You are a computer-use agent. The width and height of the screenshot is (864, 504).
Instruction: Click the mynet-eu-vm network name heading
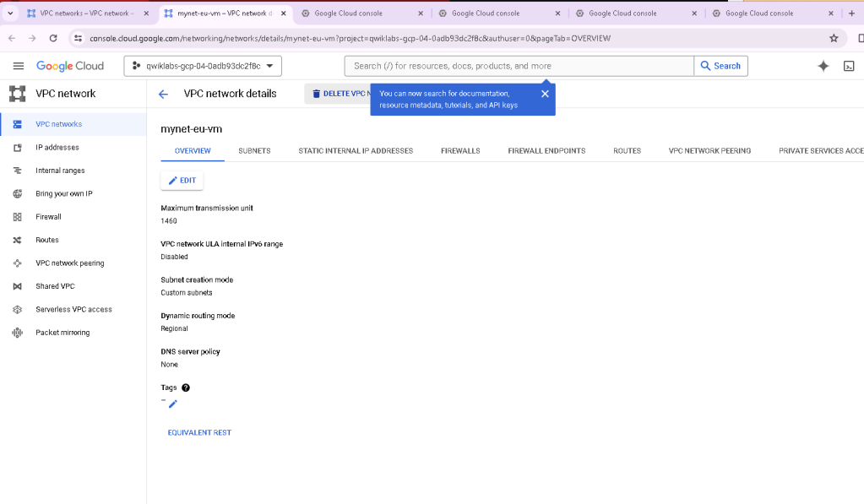pos(191,129)
